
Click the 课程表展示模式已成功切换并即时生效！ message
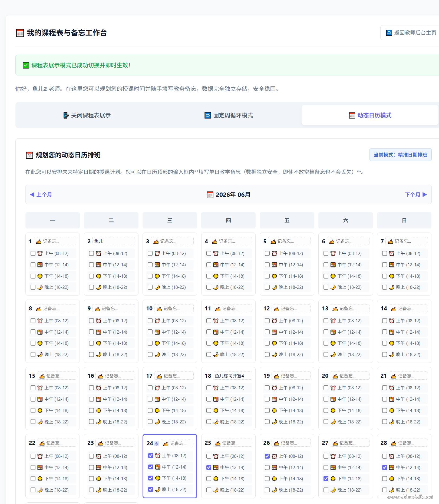point(81,65)
